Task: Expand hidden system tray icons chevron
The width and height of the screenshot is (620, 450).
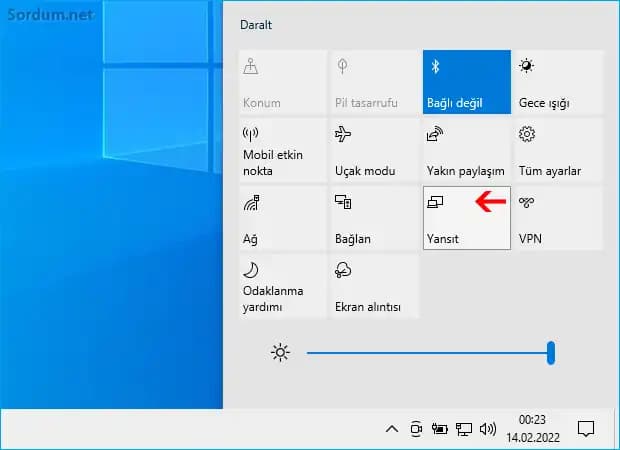Action: (x=392, y=429)
